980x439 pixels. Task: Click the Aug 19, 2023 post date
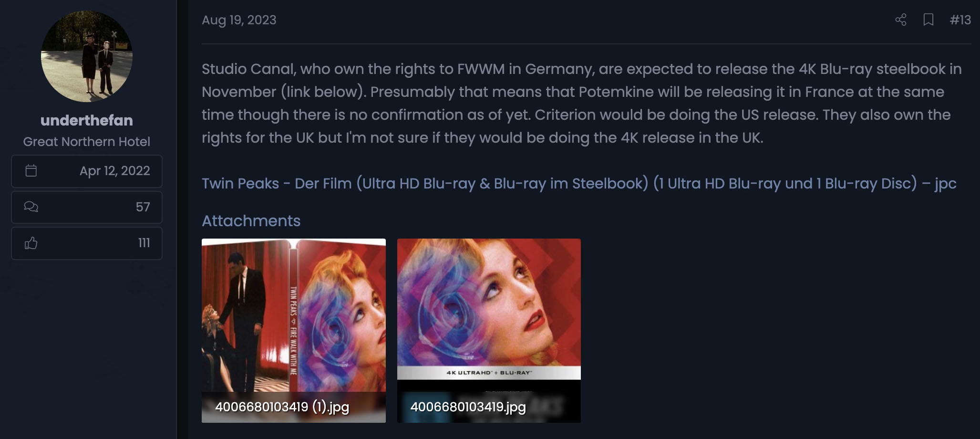tap(239, 20)
